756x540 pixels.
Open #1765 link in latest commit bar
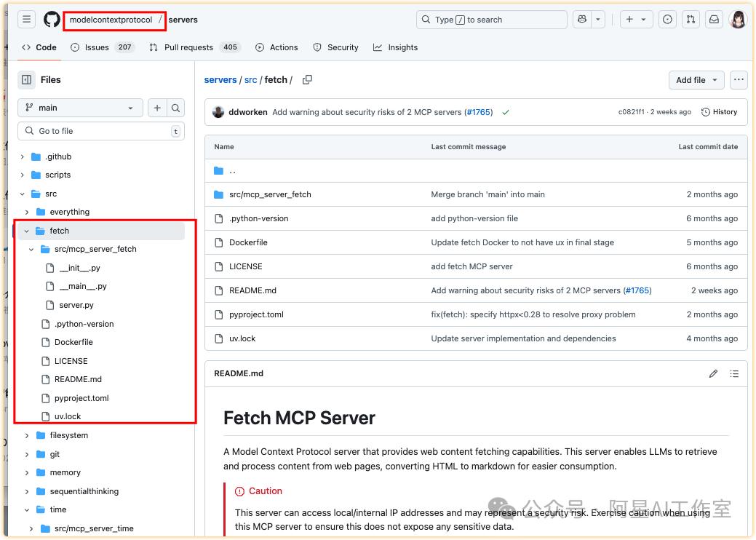tap(478, 112)
